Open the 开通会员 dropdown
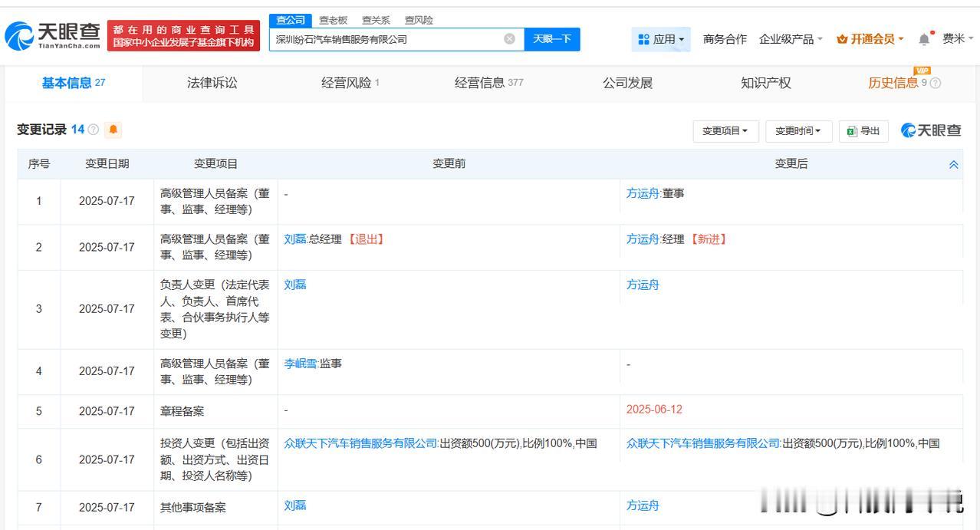This screenshot has width=980, height=530. (x=870, y=39)
